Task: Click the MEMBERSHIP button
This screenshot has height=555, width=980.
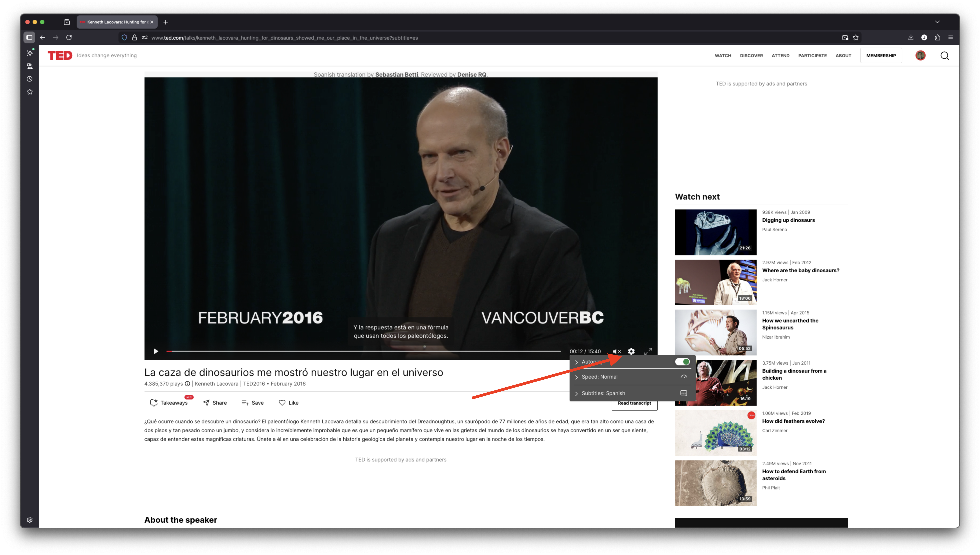Action: 881,56
